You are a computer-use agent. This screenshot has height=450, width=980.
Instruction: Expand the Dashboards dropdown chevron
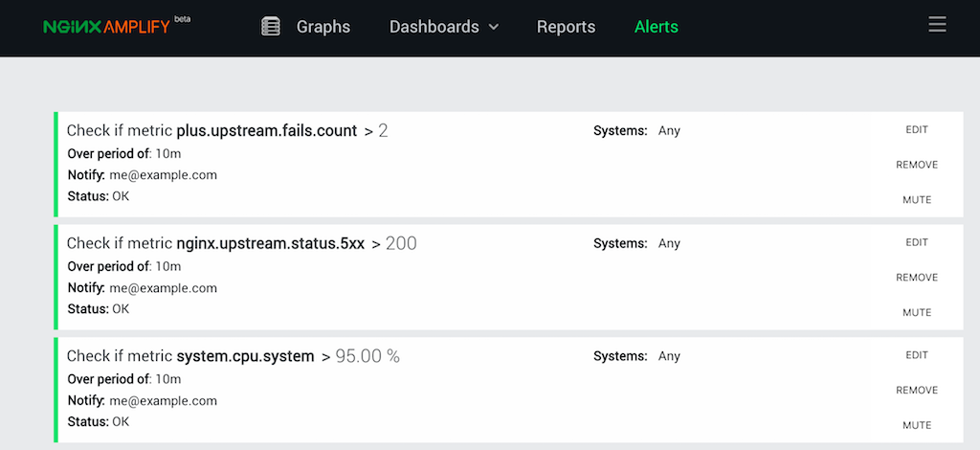point(494,28)
